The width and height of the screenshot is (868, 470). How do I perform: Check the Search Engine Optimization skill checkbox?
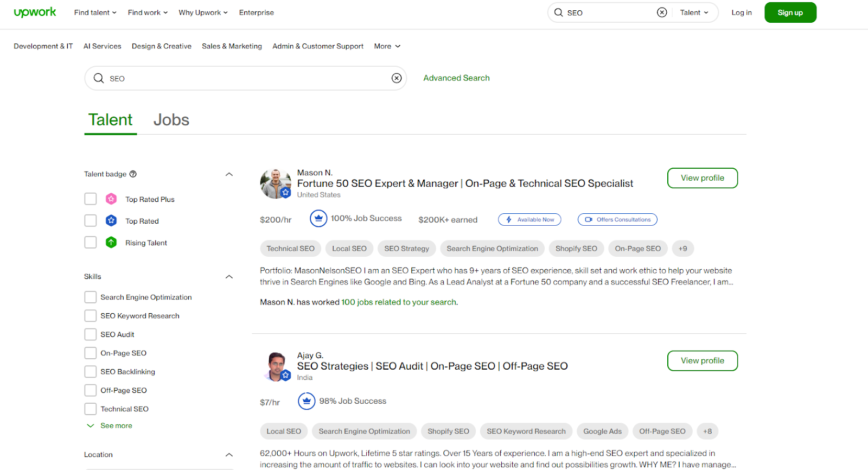pos(91,297)
